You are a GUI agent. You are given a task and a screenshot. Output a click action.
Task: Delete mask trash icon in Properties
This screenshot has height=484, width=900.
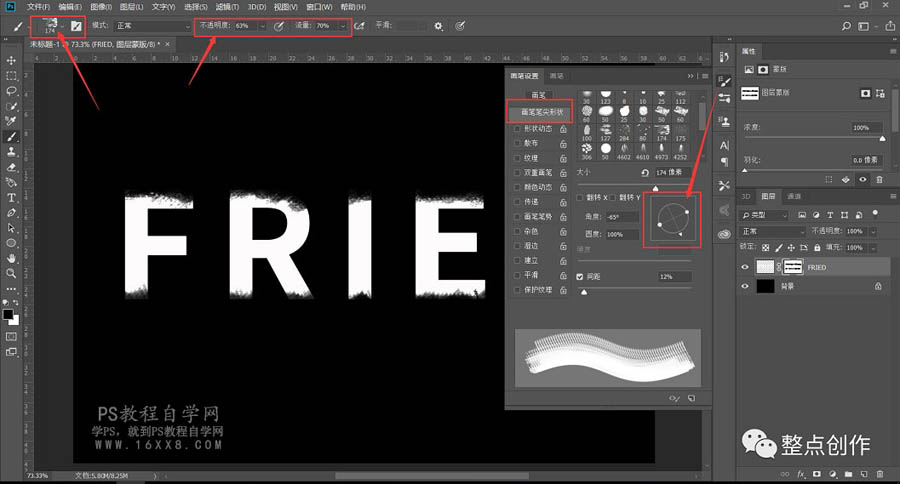879,180
